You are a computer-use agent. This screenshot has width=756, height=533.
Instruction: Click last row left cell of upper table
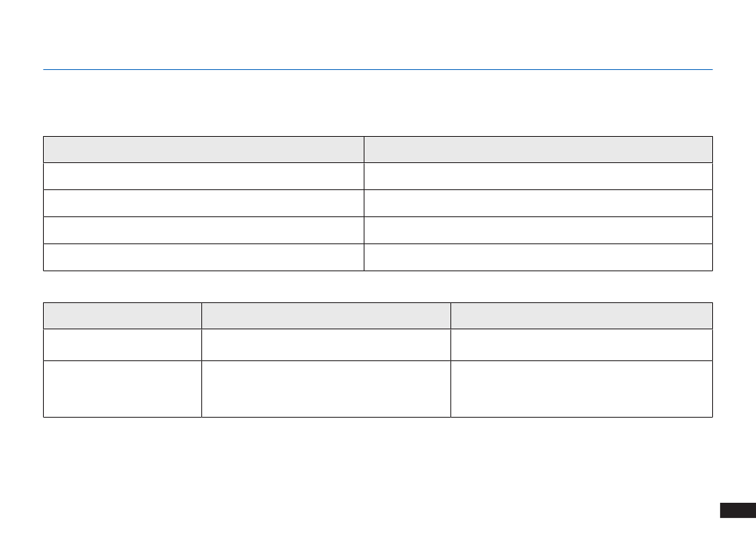click(204, 257)
